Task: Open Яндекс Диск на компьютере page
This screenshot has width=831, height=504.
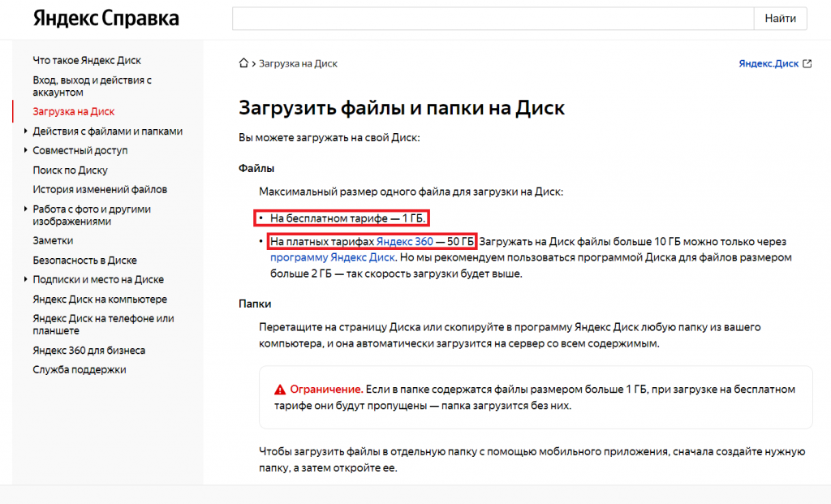Action: point(100,299)
